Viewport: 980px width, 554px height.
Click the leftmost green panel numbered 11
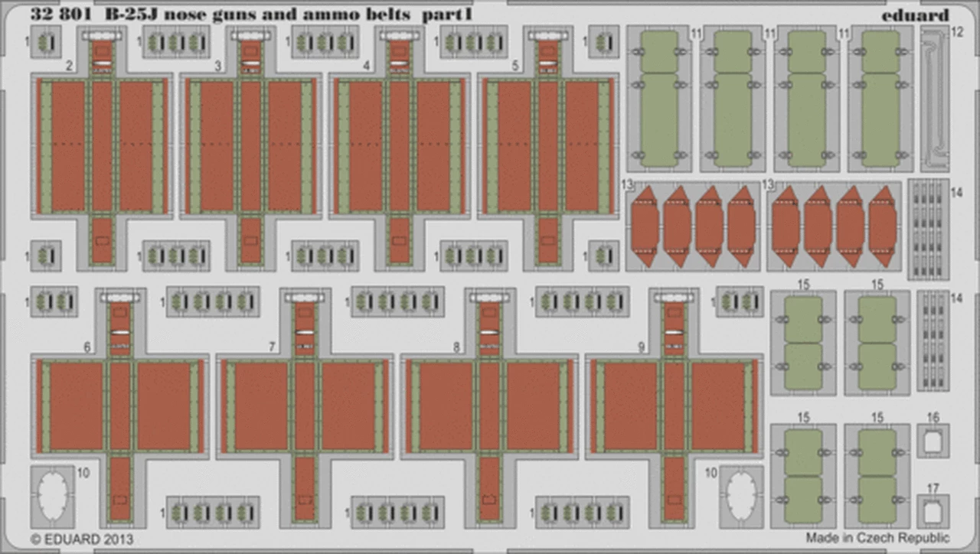659,99
